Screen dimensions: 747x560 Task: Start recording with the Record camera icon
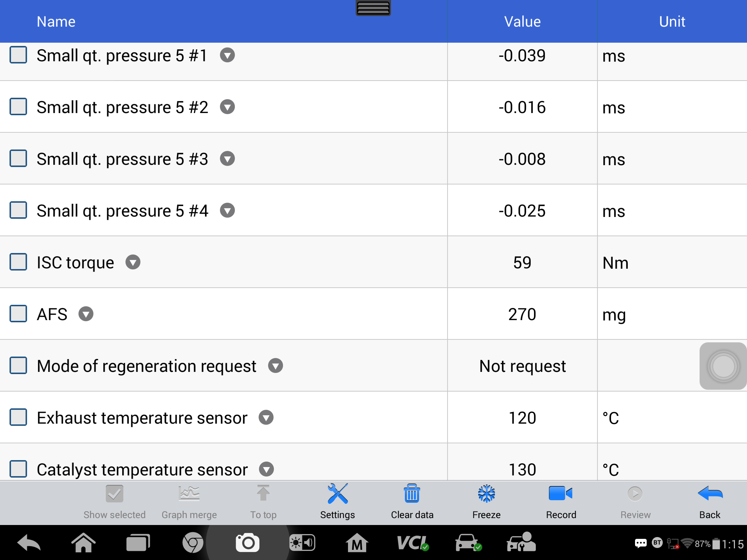pyautogui.click(x=561, y=494)
